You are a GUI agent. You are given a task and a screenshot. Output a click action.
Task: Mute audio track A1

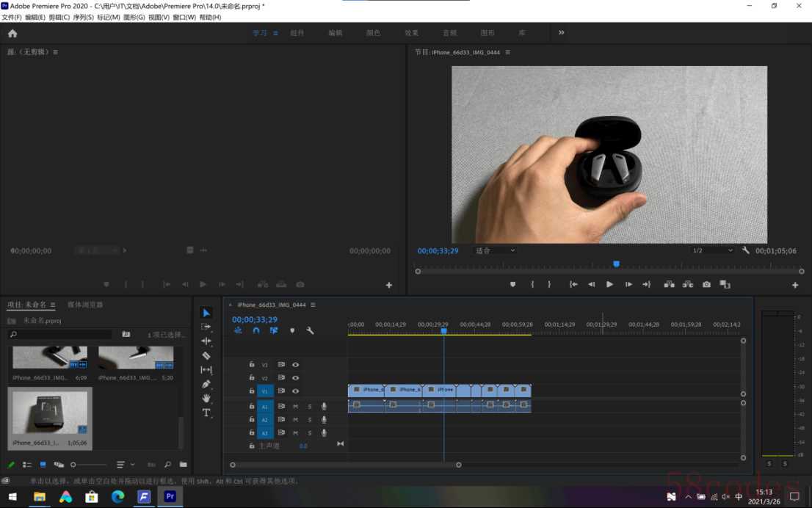pyautogui.click(x=296, y=406)
